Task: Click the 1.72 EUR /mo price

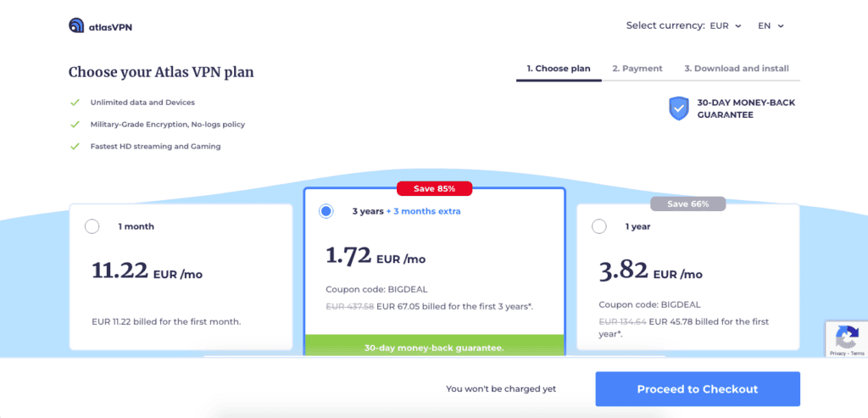Action: [x=376, y=256]
